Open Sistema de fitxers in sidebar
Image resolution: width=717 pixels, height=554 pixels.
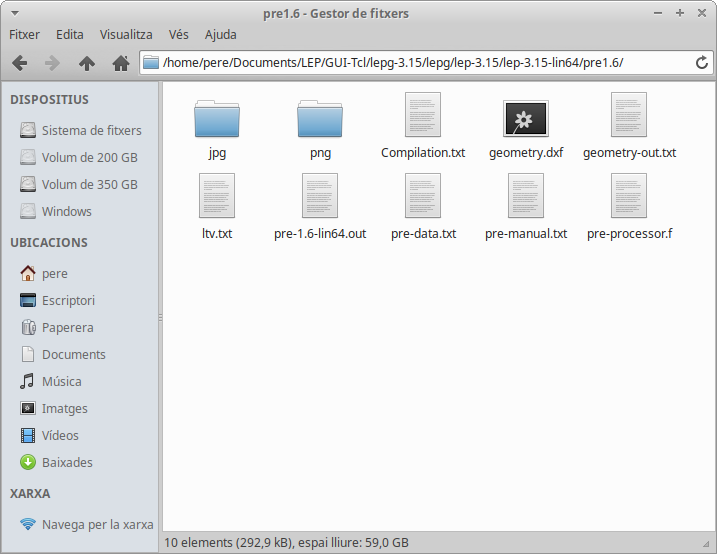coord(80,130)
